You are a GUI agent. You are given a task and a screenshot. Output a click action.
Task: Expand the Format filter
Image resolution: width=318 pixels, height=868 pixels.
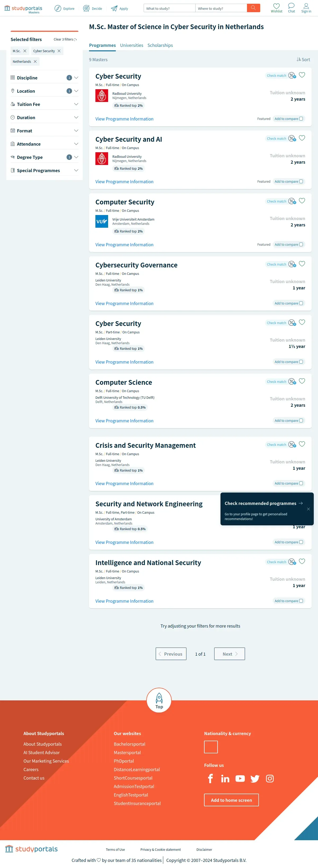44,130
